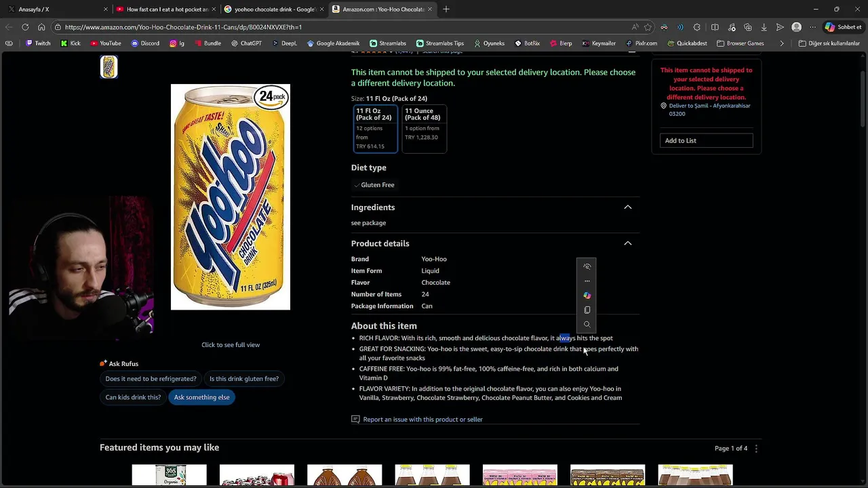Open browser settings and more menu

812,27
